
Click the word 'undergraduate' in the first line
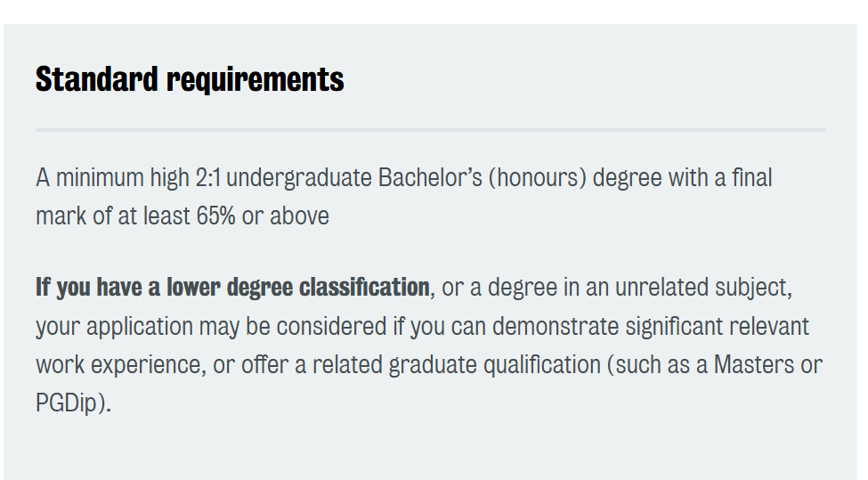(299, 179)
